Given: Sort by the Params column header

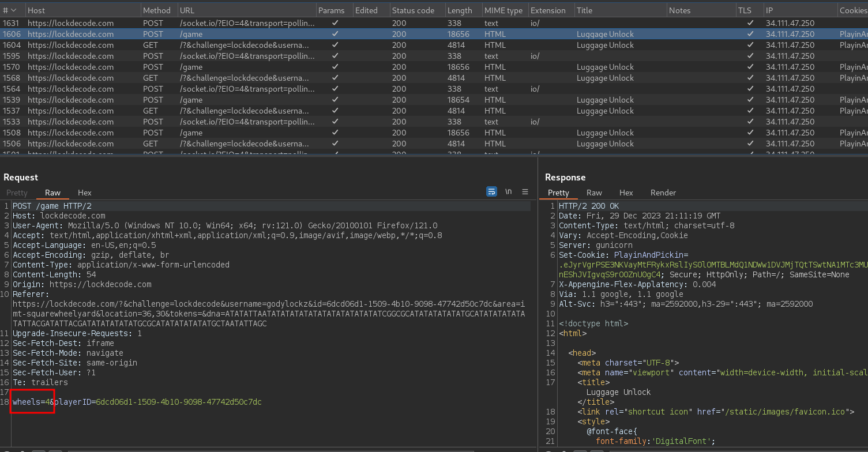Looking at the screenshot, I should click(335, 10).
